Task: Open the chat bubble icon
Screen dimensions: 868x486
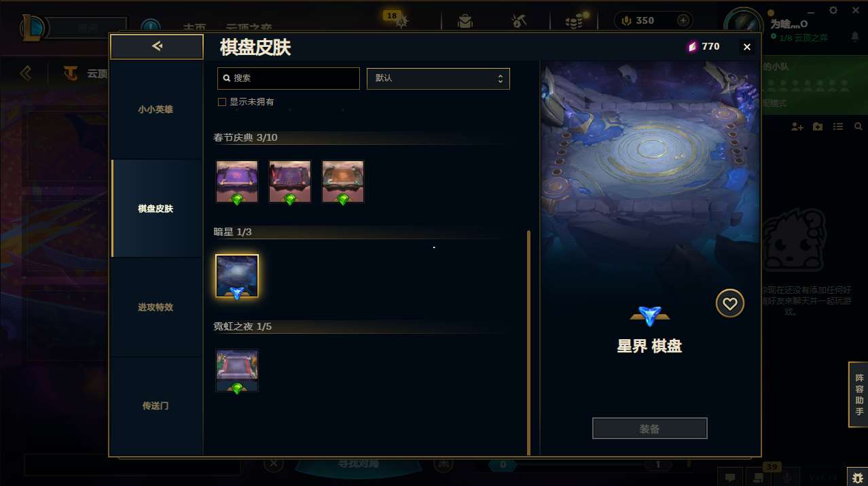Action: (x=730, y=478)
